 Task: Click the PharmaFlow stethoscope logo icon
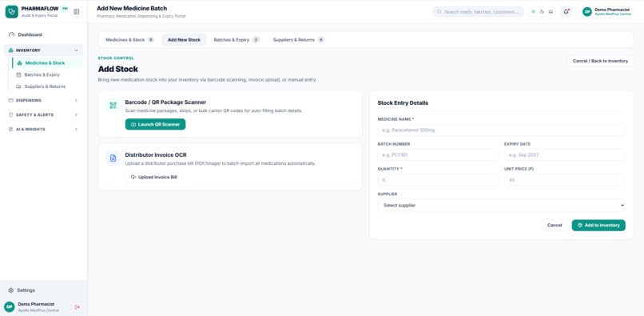point(11,11)
